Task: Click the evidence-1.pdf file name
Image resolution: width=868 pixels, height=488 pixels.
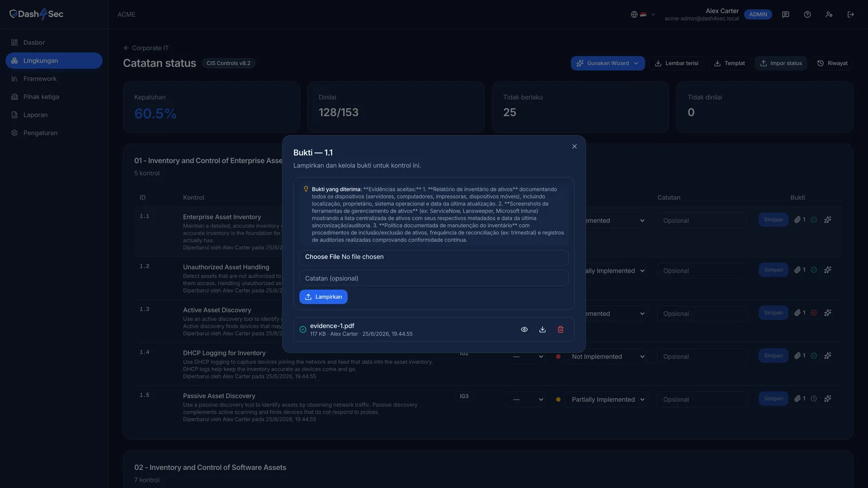Action: pos(332,326)
